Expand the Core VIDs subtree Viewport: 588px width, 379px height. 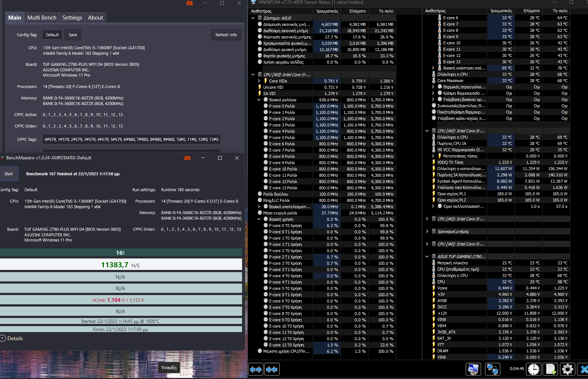(259, 81)
